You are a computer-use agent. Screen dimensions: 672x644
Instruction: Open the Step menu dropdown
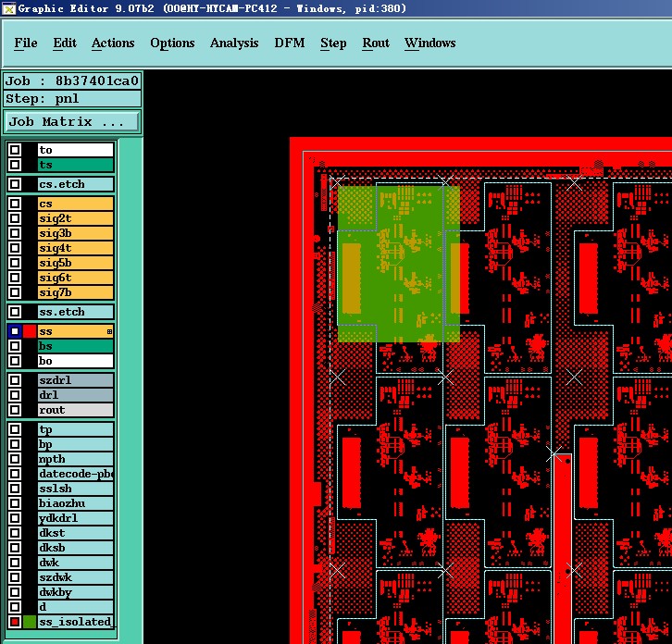pos(333,43)
